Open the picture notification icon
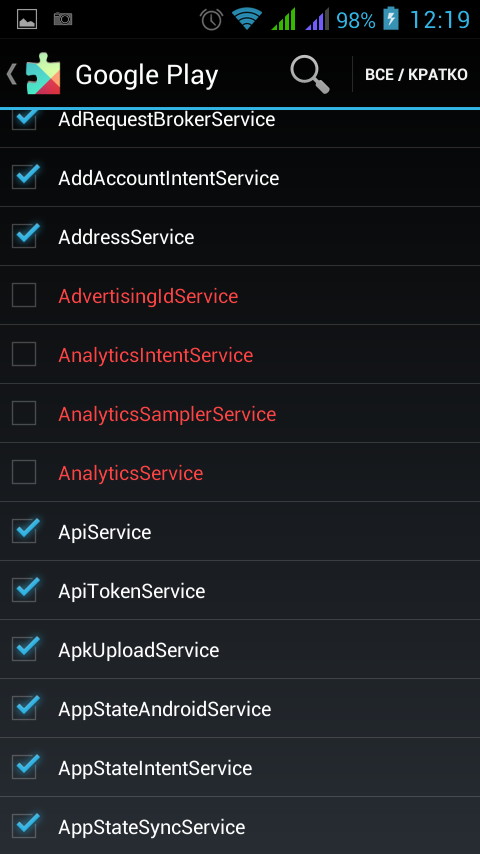This screenshot has width=480, height=854. point(27,20)
